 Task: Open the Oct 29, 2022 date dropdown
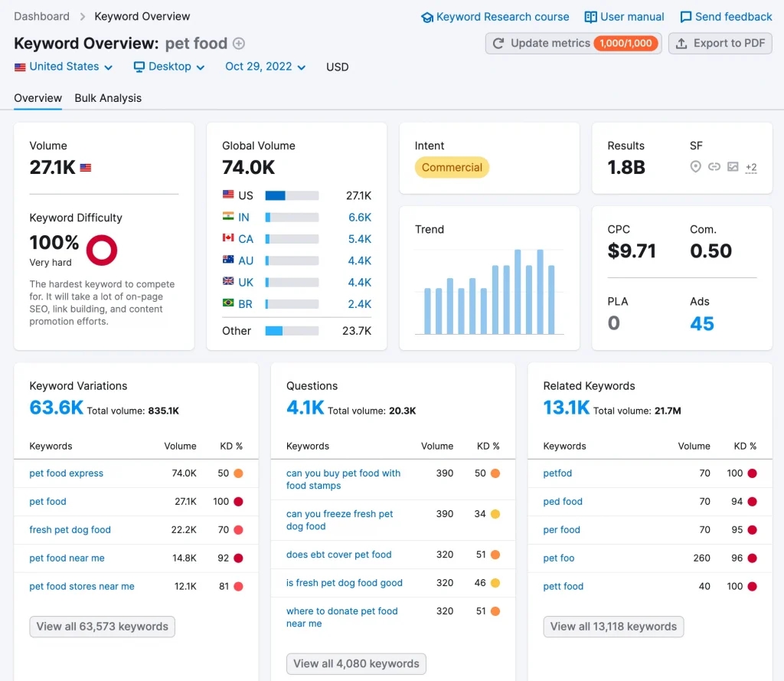coord(266,67)
